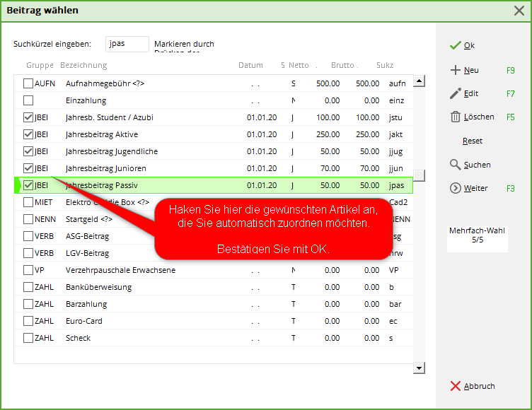532x410 pixels.
Task: Click the magnifier Suchen icon
Action: (455, 165)
